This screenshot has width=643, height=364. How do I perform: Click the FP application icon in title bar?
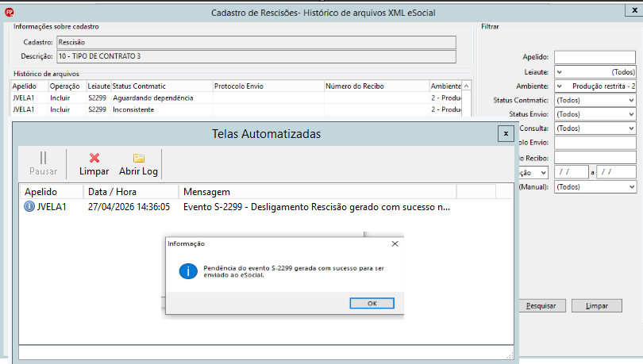click(9, 13)
